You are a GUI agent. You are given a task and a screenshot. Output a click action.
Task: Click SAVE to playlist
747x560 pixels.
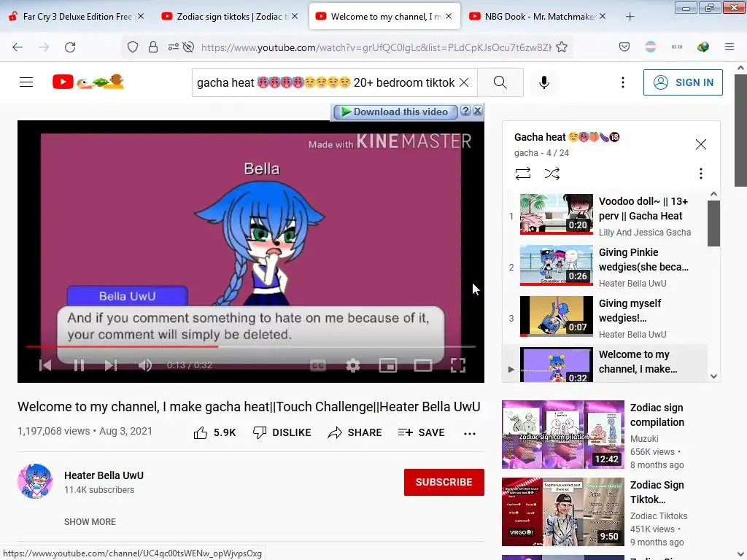(421, 432)
